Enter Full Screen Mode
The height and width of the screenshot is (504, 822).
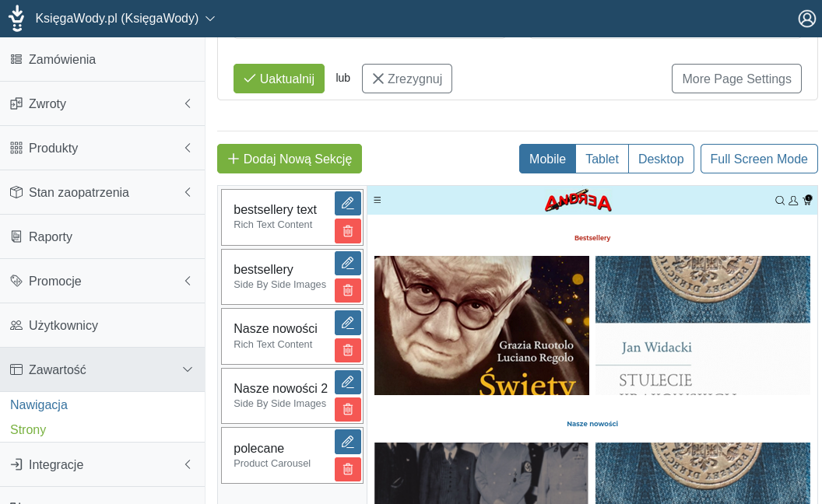coord(759,159)
